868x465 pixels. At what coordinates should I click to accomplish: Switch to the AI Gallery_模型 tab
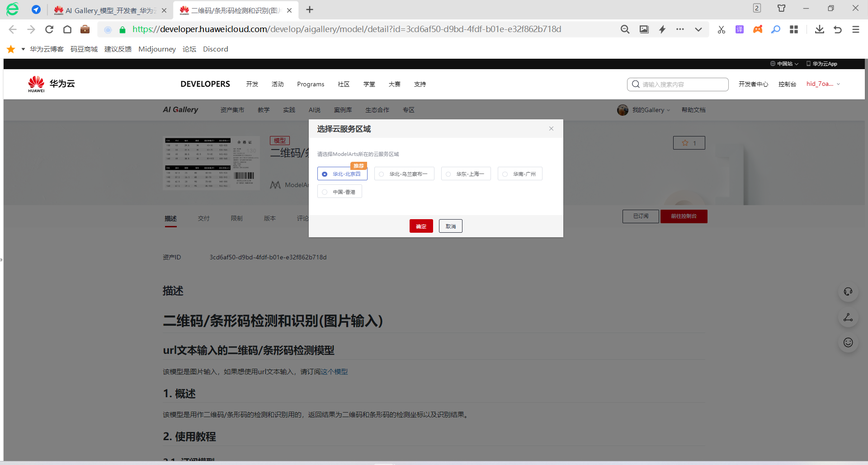pos(110,10)
